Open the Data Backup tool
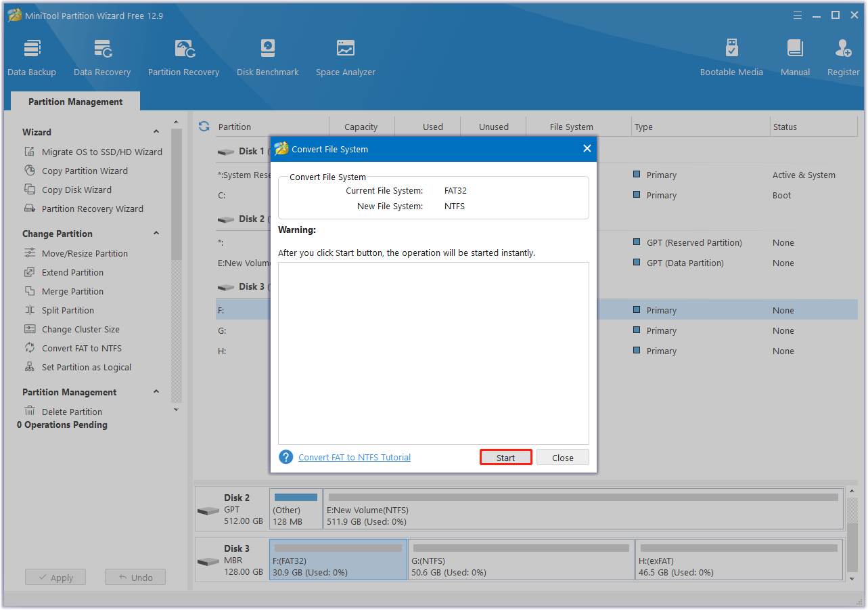This screenshot has height=610, width=868. click(32, 58)
